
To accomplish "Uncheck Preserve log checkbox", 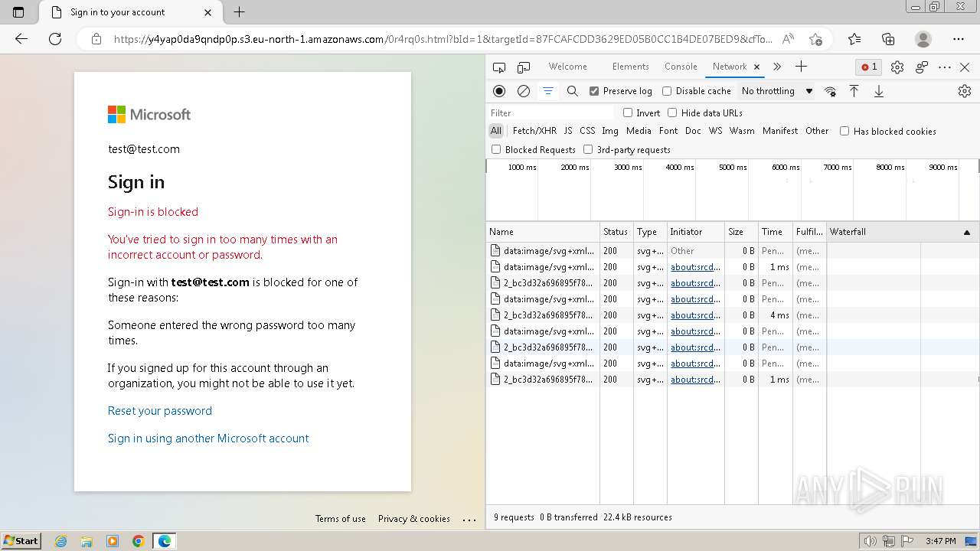I will point(594,91).
